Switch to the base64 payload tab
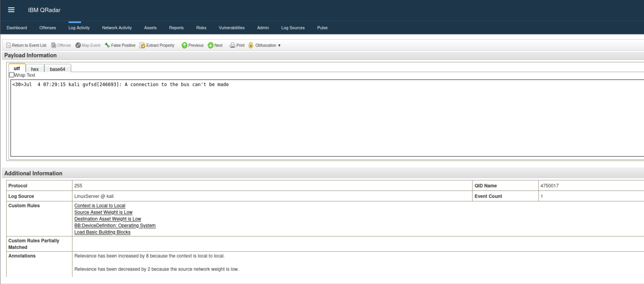Viewport: 644px width, 284px height. click(57, 69)
